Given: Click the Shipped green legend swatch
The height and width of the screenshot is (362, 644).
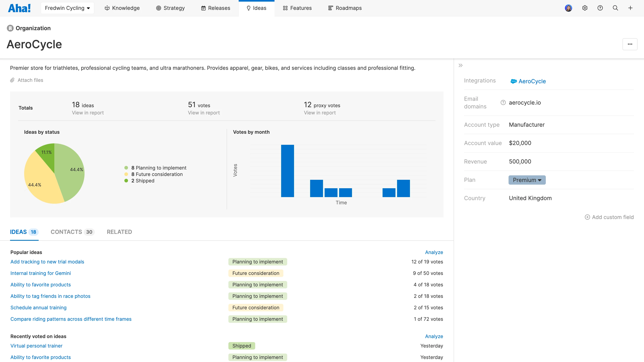Looking at the screenshot, I should point(126,181).
